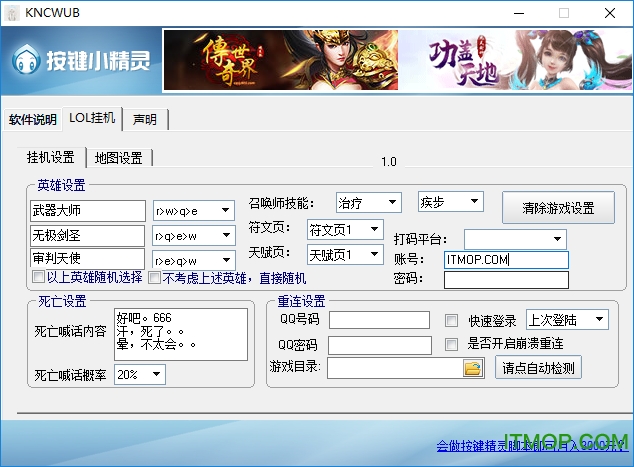Viewport: 634px width, 467px height.
Task: Switch to the 软件说明 tab
Action: [x=33, y=120]
